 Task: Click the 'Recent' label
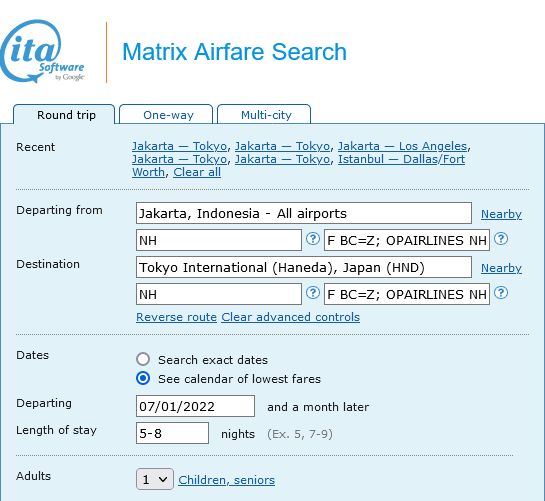(x=35, y=147)
